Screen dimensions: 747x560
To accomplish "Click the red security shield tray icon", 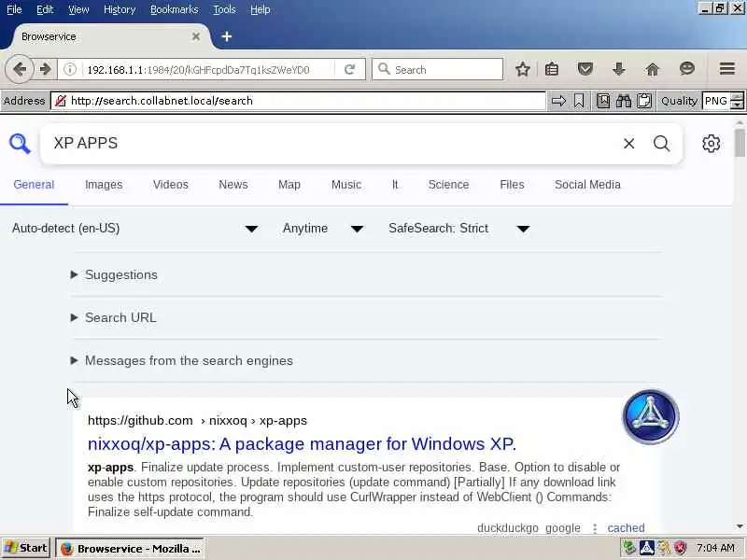I will click(680, 548).
